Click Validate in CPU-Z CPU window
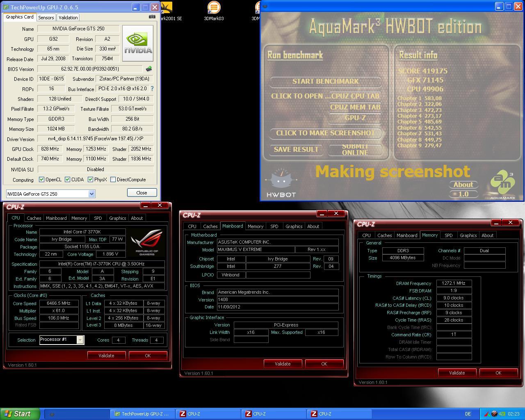The image size is (525, 420). point(106,356)
